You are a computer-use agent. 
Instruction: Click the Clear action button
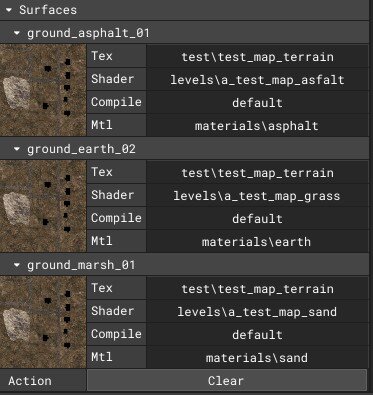coord(226,381)
